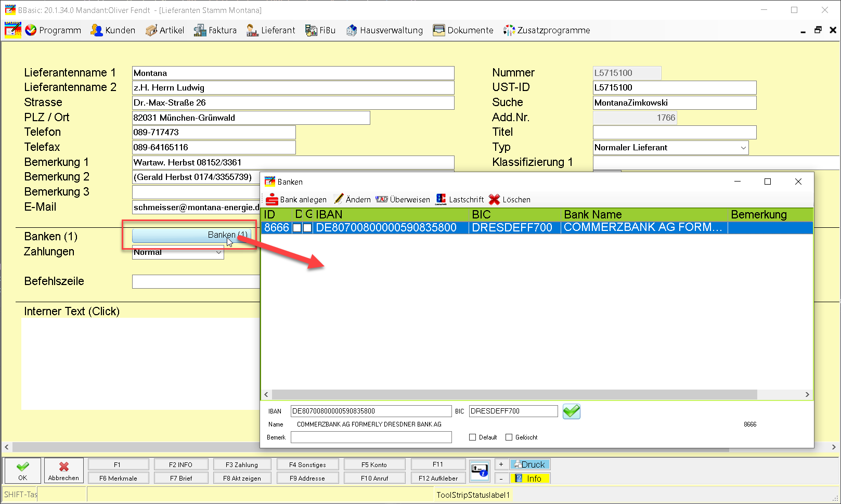Click F2 INFO function button
This screenshot has height=504, width=841.
point(180,464)
